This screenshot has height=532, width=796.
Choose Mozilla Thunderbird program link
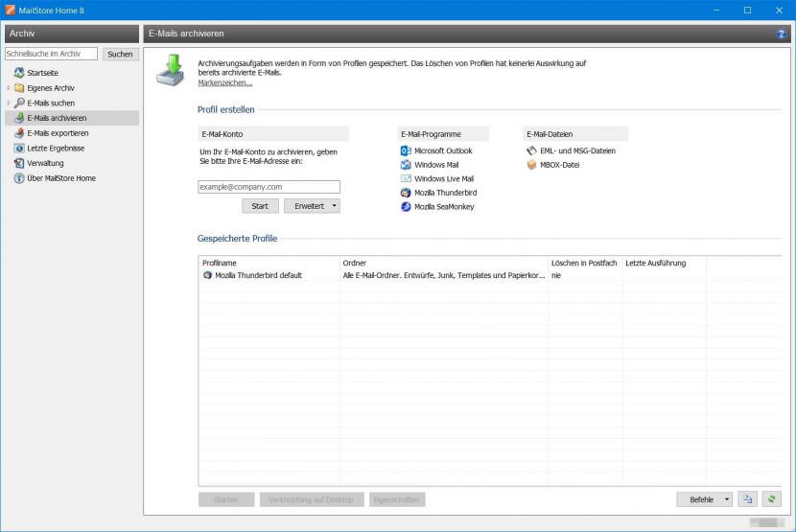445,193
